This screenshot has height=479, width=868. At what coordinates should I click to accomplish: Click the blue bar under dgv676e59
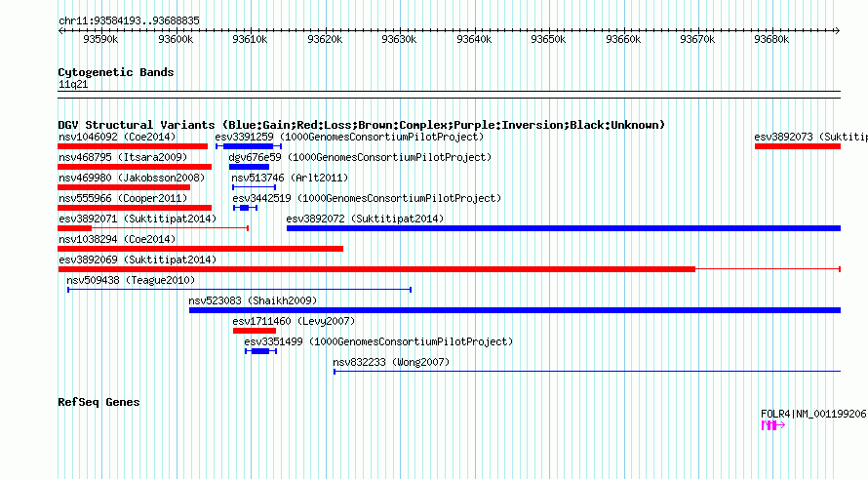[249, 167]
